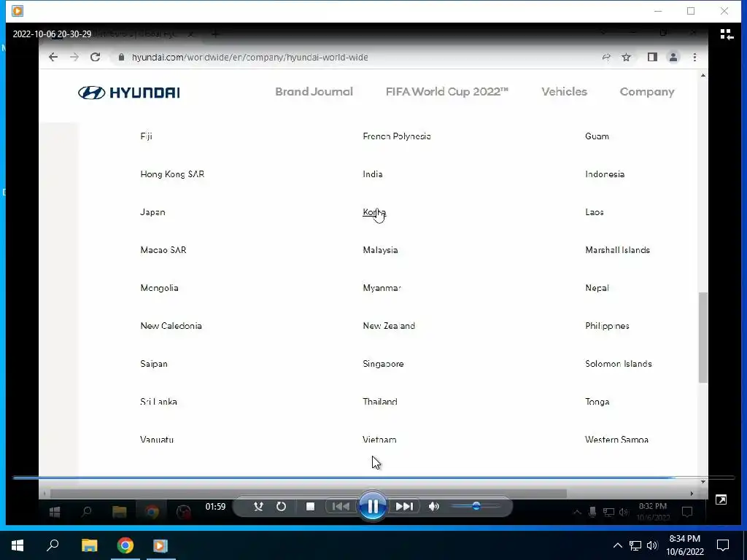Select Nepal link
Screen dimensions: 747x560
[x=597, y=288]
